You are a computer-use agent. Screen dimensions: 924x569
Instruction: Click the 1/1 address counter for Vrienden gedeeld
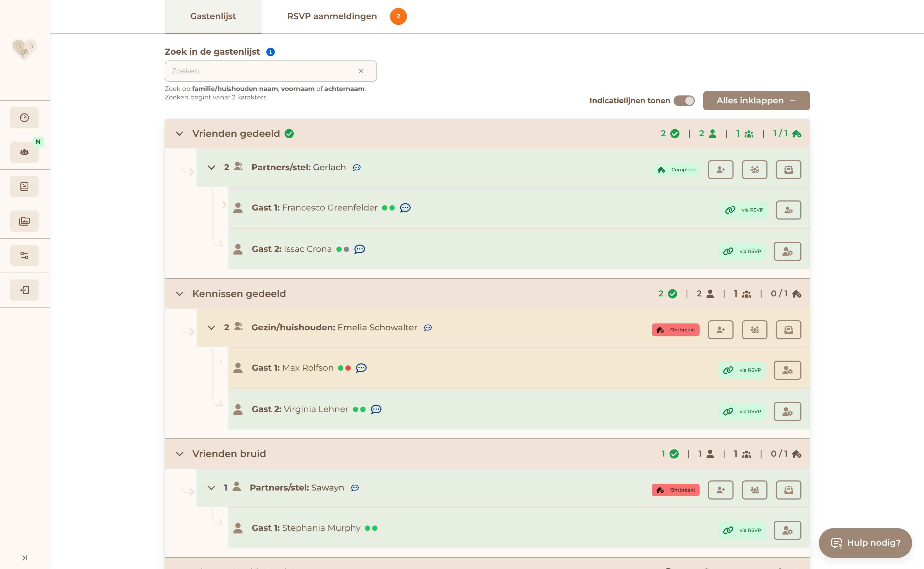pos(787,134)
